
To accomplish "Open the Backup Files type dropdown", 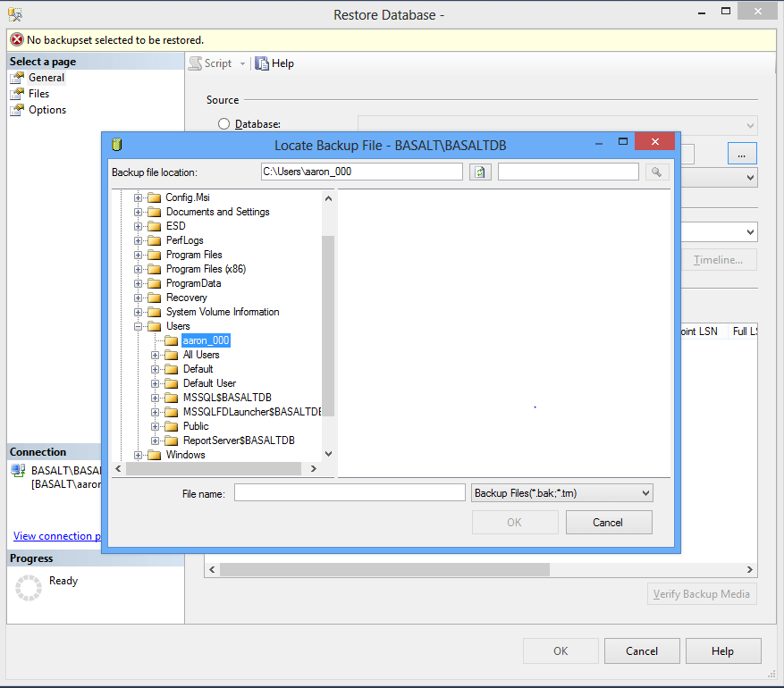I will (561, 493).
